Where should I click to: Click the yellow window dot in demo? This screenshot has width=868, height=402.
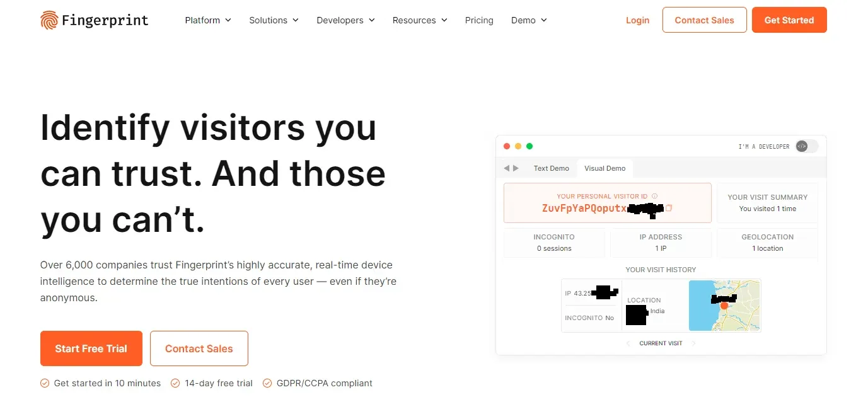518,146
